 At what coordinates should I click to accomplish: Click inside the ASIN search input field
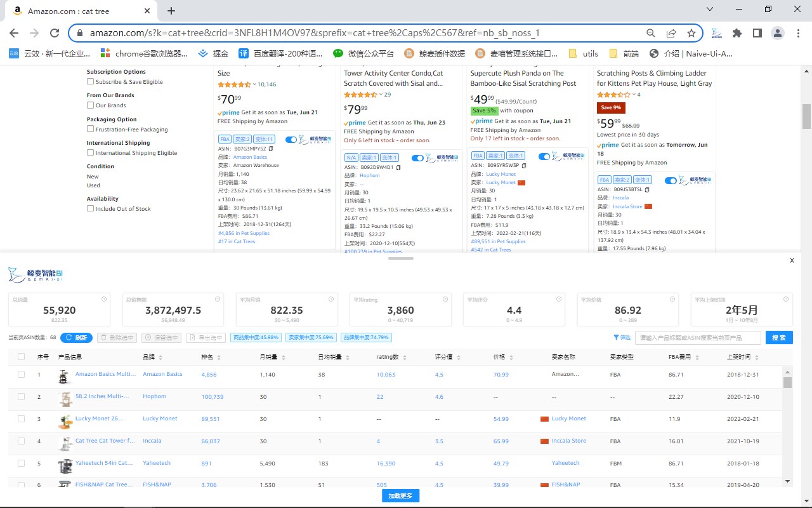coord(698,338)
